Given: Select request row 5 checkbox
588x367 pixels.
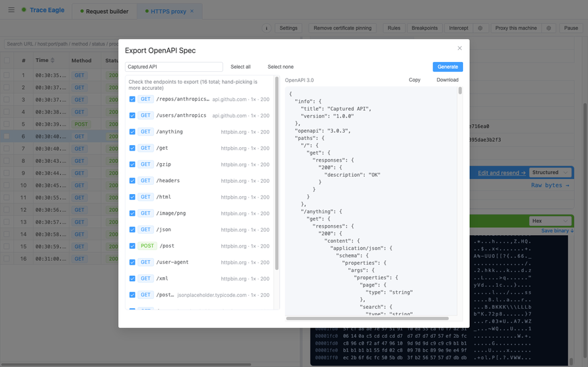Looking at the screenshot, I should [x=7, y=124].
